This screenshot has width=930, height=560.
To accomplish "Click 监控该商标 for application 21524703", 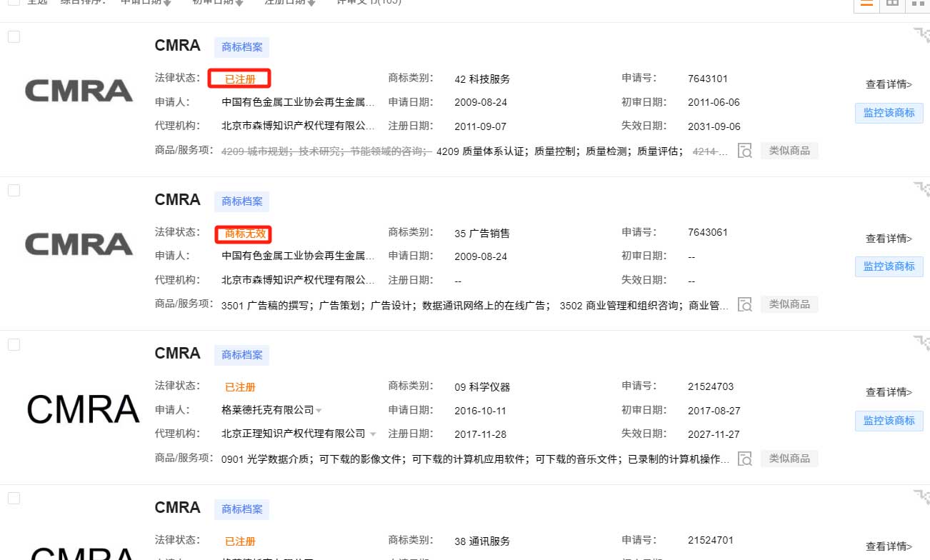I will coord(889,421).
